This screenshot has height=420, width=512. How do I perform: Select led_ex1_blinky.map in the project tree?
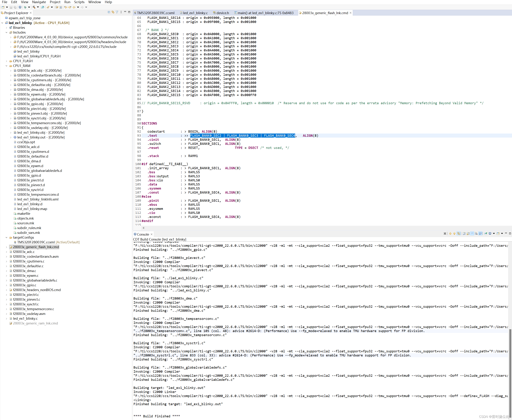pos(32,209)
